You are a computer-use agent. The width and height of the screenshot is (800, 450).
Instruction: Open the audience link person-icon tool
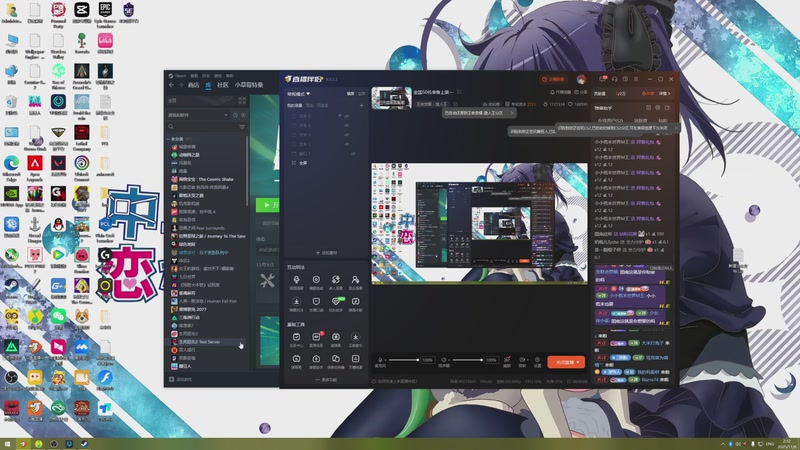click(x=355, y=282)
